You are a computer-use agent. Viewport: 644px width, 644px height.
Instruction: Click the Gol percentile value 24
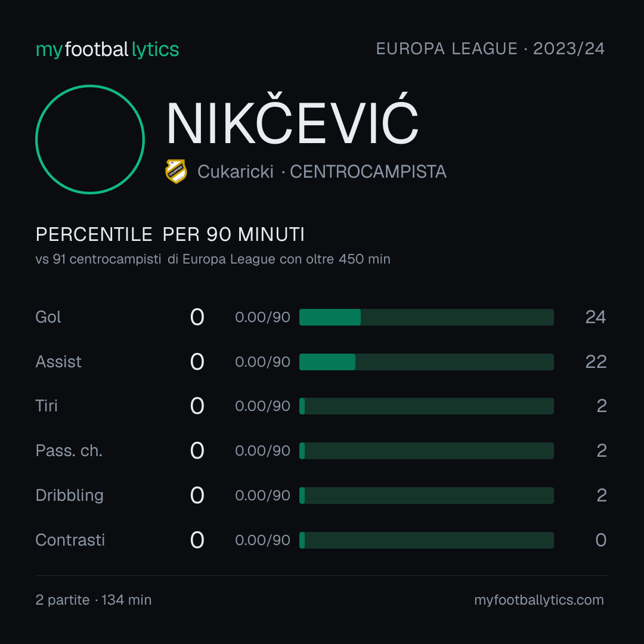click(596, 317)
